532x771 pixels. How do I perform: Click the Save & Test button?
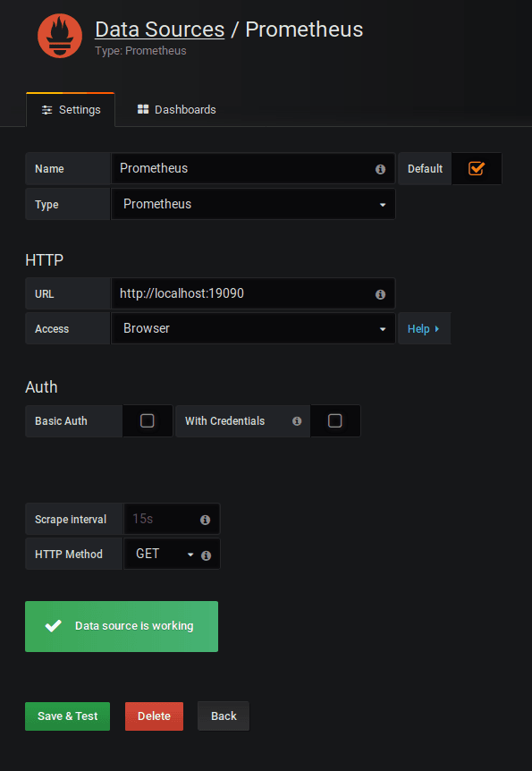click(x=67, y=716)
